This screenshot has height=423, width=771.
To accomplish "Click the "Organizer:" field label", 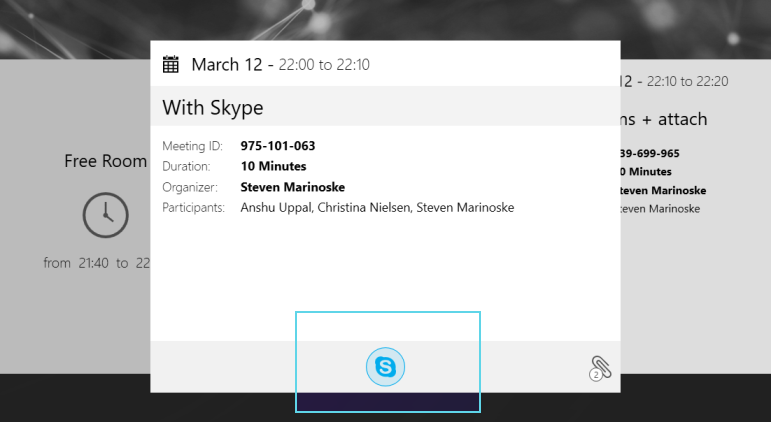I will coord(189,187).
